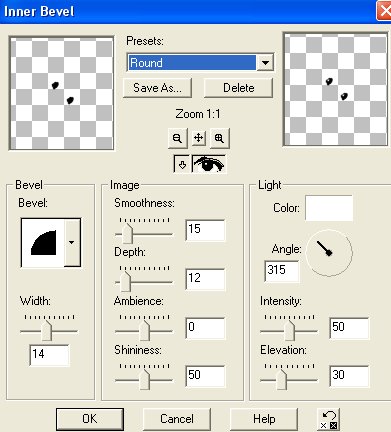The image size is (391, 432).
Task: Click the Smoothness slider handle
Action: click(x=127, y=233)
